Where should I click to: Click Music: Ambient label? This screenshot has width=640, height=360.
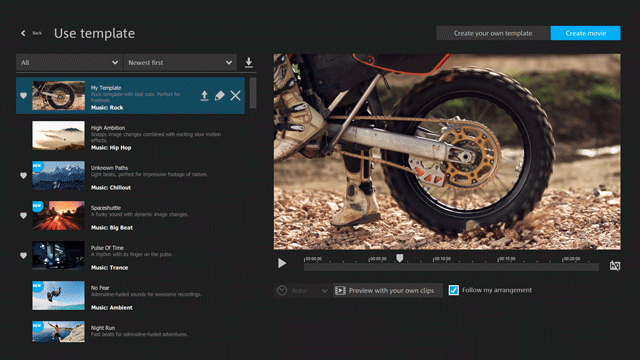click(x=111, y=308)
